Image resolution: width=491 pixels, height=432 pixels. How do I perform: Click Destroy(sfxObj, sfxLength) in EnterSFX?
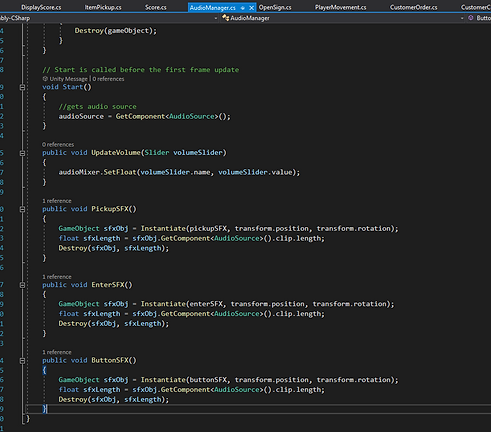(x=114, y=324)
